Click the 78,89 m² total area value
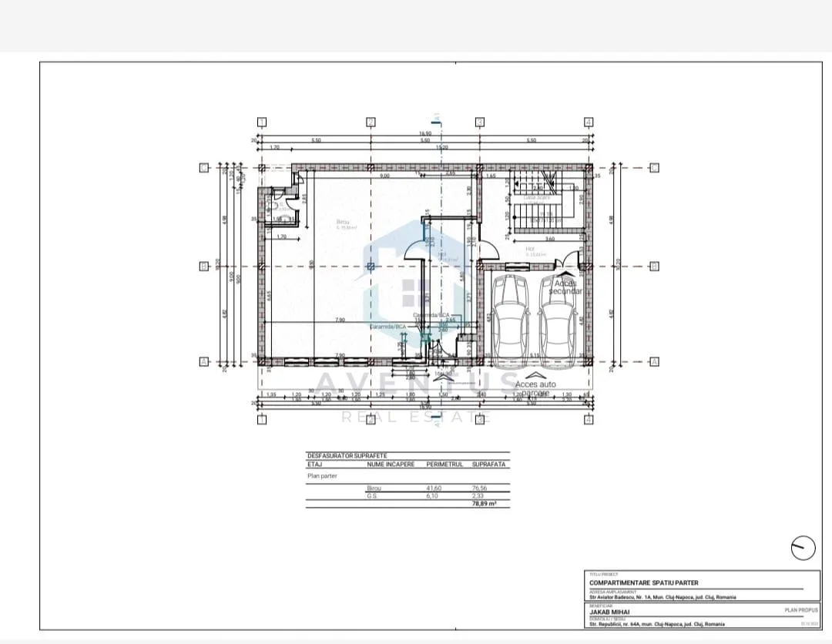The width and height of the screenshot is (832, 644). point(484,504)
